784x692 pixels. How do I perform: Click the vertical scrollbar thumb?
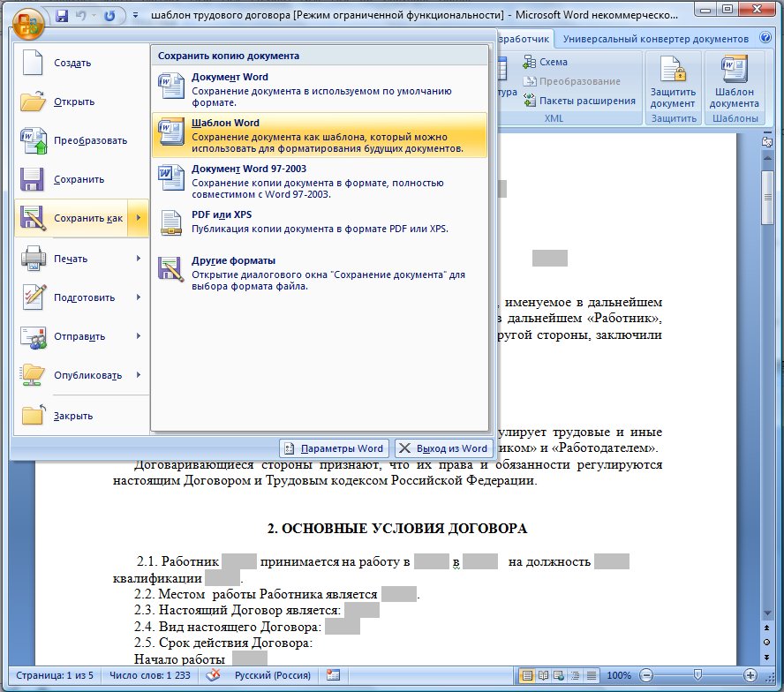[x=767, y=198]
